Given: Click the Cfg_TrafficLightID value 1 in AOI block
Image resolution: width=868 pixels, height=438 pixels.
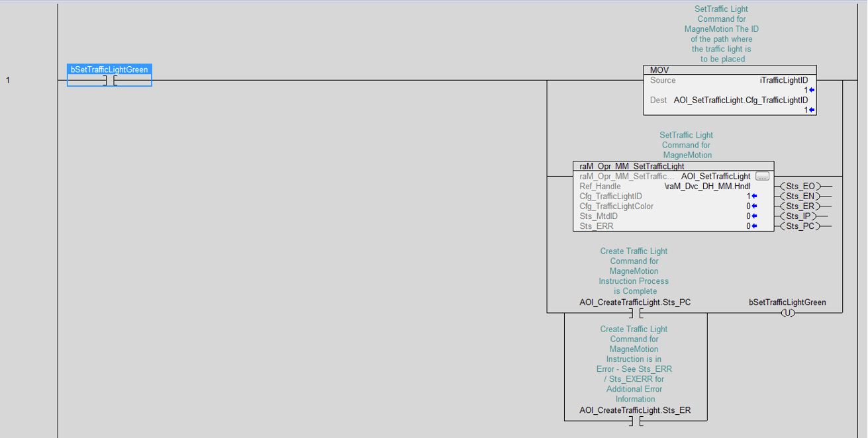Looking at the screenshot, I should (x=748, y=196).
